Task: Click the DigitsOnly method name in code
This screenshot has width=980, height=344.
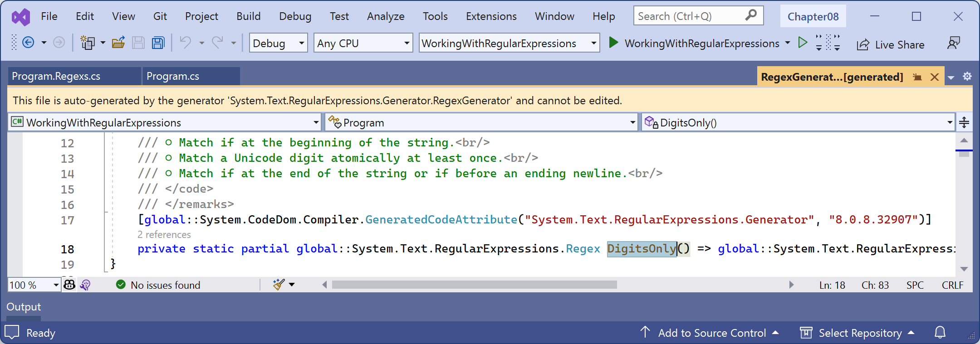Action: click(x=642, y=248)
